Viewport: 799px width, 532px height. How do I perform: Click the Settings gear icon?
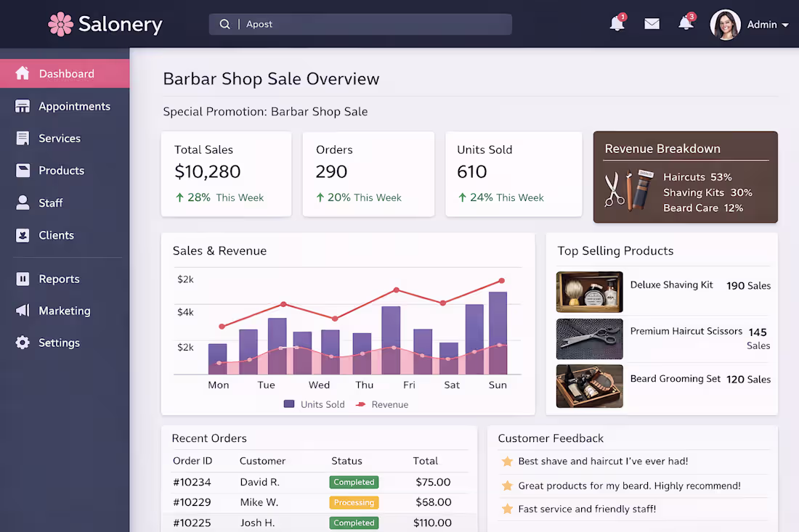pos(23,342)
